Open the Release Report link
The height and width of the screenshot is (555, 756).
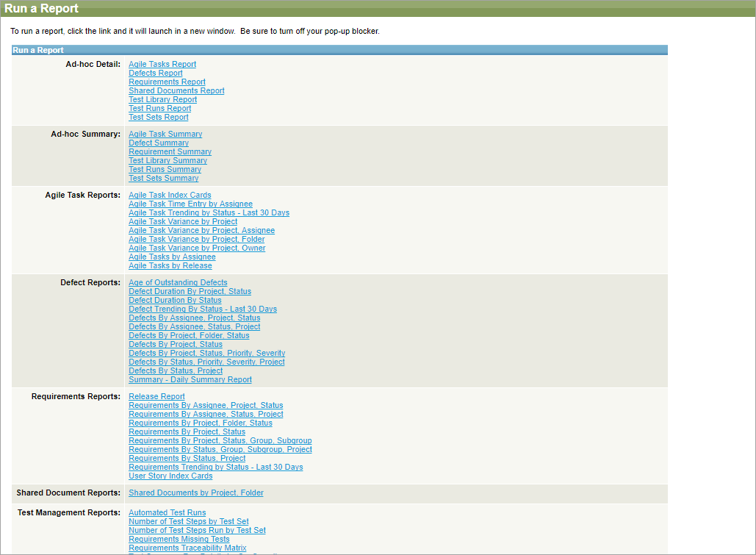156,397
